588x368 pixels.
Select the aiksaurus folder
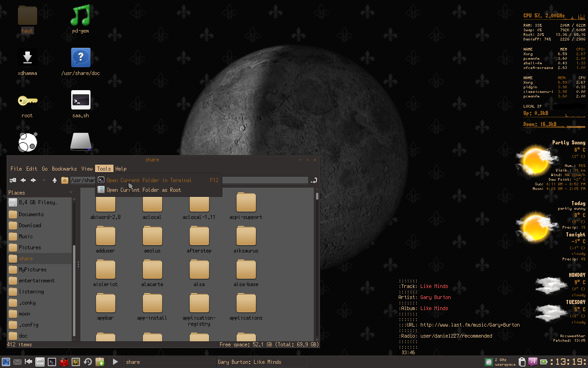point(246,239)
